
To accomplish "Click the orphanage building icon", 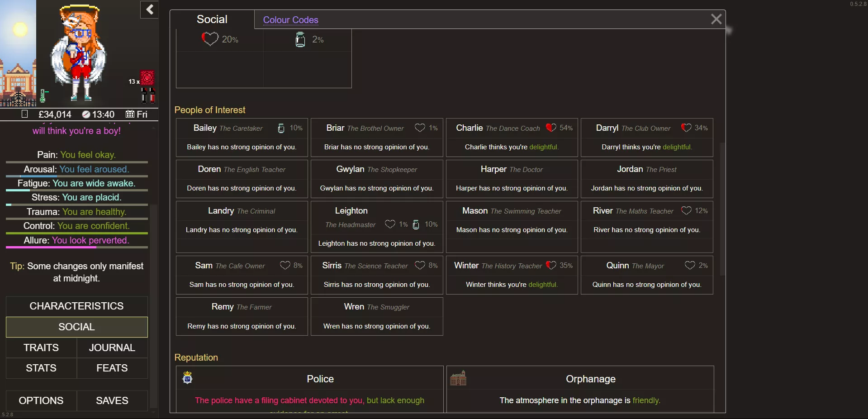I will [458, 378].
